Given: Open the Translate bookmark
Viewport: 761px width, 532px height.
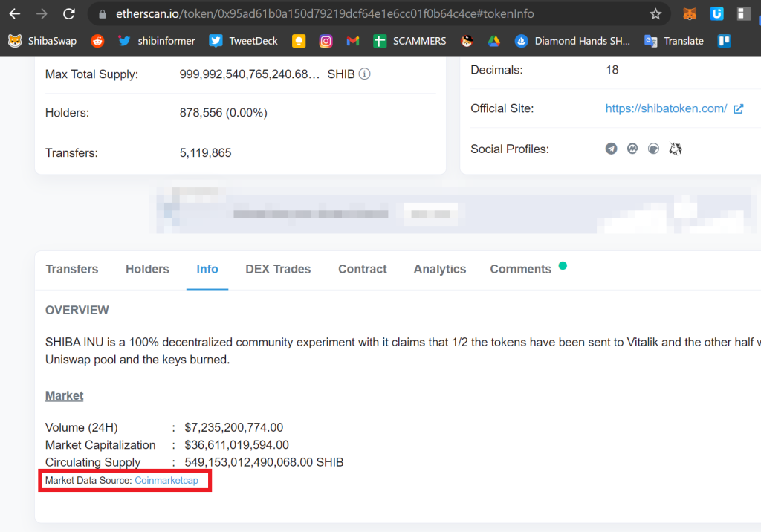Looking at the screenshot, I should [x=673, y=41].
